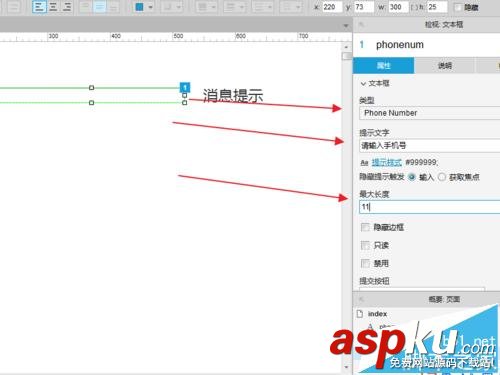This screenshot has width=500, height=375.
Task: Click the y position field
Action: [x=364, y=7]
